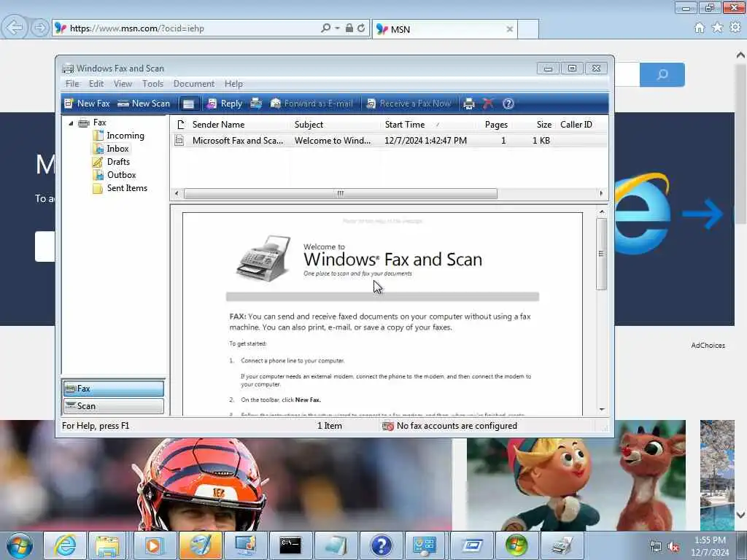Viewport: 747px width, 560px height.
Task: Open the Document menu
Action: (194, 84)
